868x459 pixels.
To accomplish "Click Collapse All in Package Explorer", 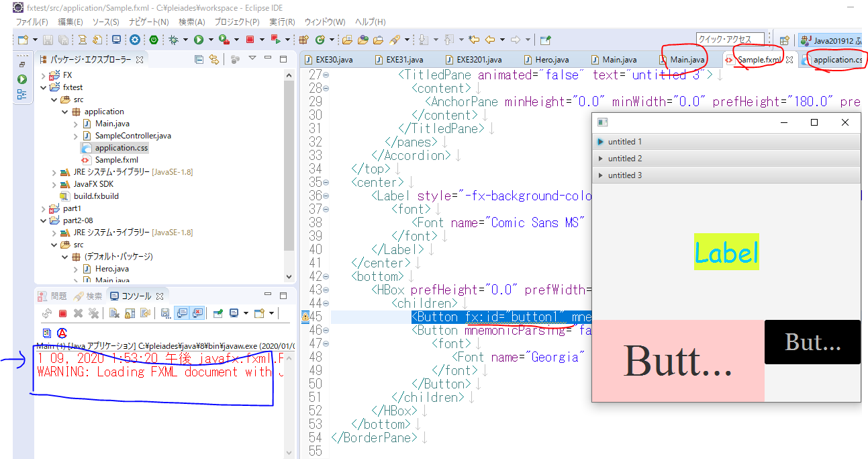I will 199,59.
